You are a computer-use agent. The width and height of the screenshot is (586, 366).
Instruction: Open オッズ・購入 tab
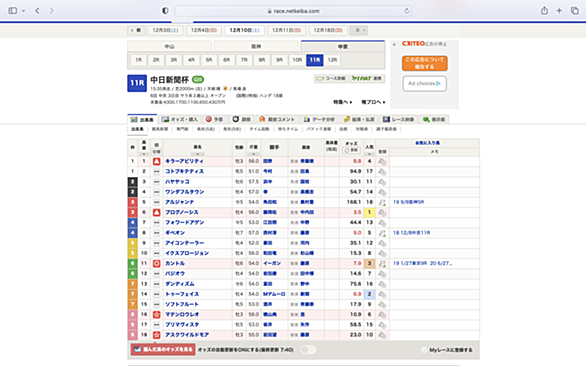(x=180, y=119)
